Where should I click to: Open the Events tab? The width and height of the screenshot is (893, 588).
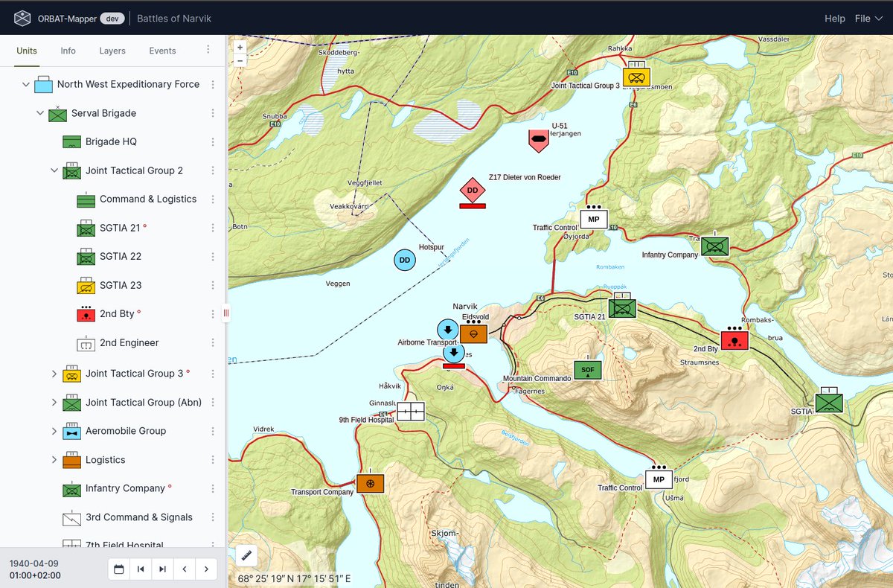tap(161, 51)
